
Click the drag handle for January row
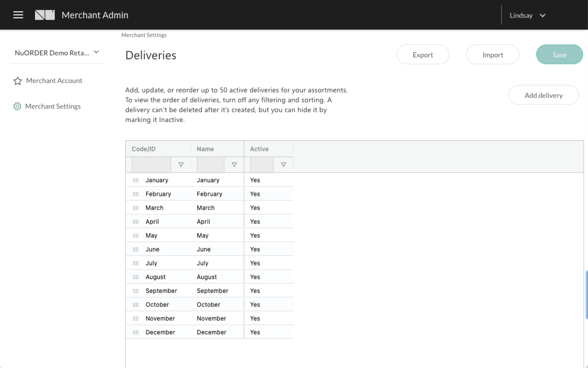pyautogui.click(x=136, y=180)
